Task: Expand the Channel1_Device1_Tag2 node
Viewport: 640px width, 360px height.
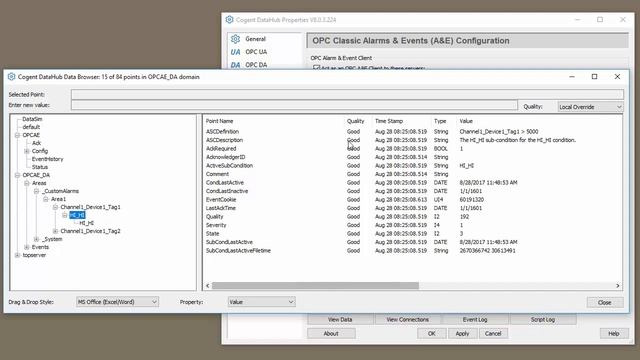Action: click(x=56, y=231)
